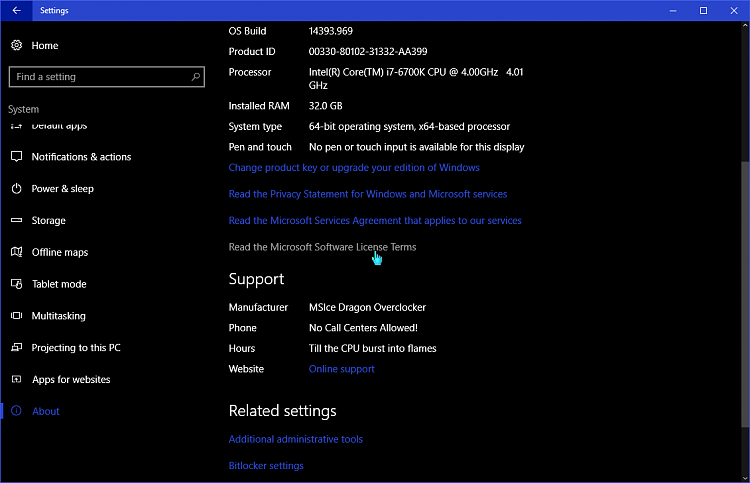750x483 pixels.
Task: Click the OS Build value 14393.969
Action: [331, 31]
